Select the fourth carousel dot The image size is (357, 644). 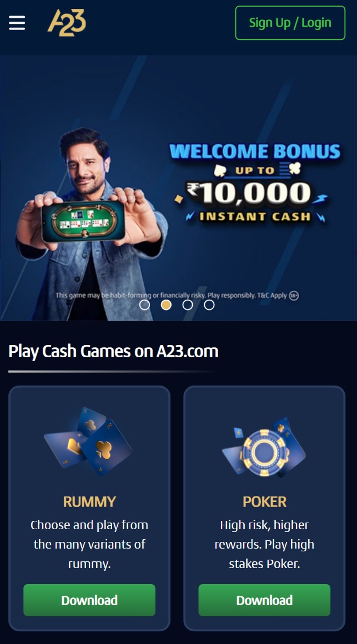(209, 305)
